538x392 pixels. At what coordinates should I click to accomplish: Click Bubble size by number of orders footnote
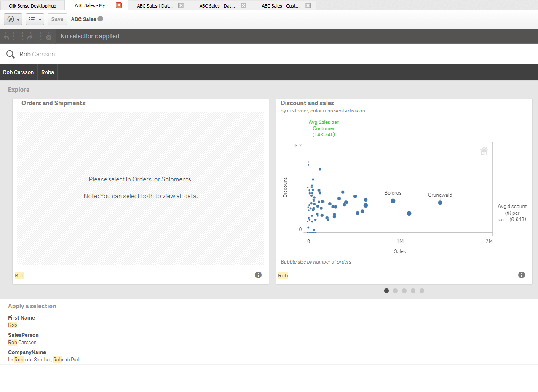coord(316,262)
